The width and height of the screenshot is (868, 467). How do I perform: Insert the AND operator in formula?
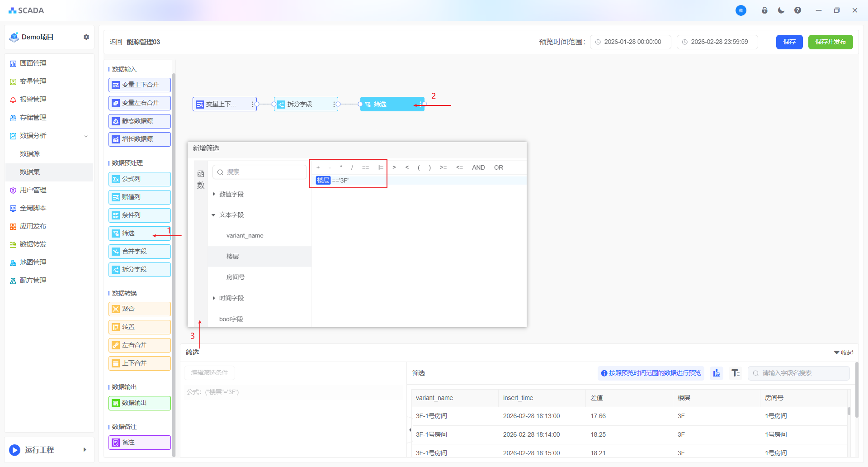pos(478,167)
